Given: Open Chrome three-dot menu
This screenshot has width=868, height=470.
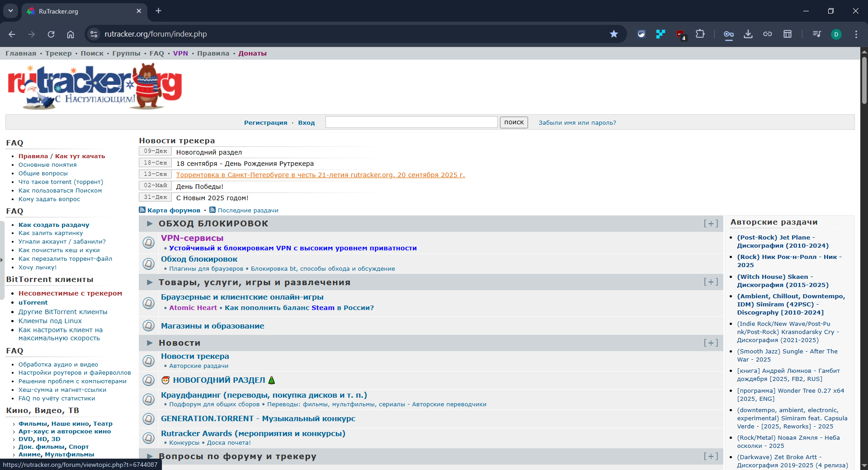Looking at the screenshot, I should (856, 34).
